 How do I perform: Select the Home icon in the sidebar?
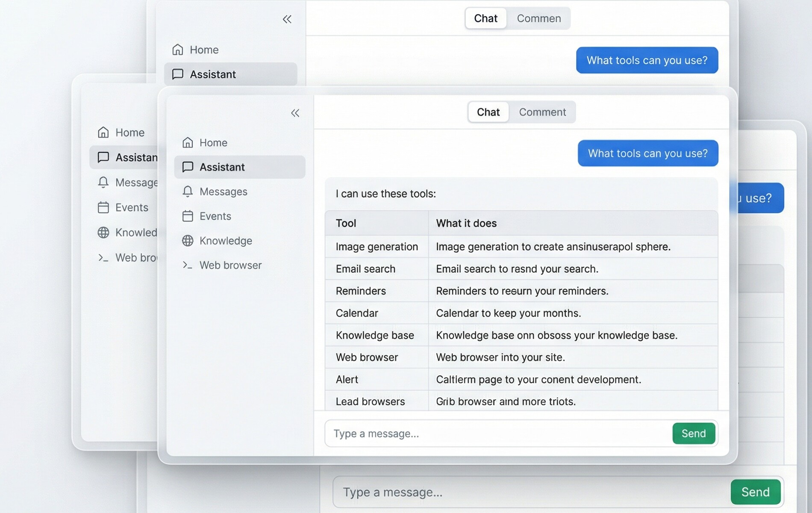187,142
